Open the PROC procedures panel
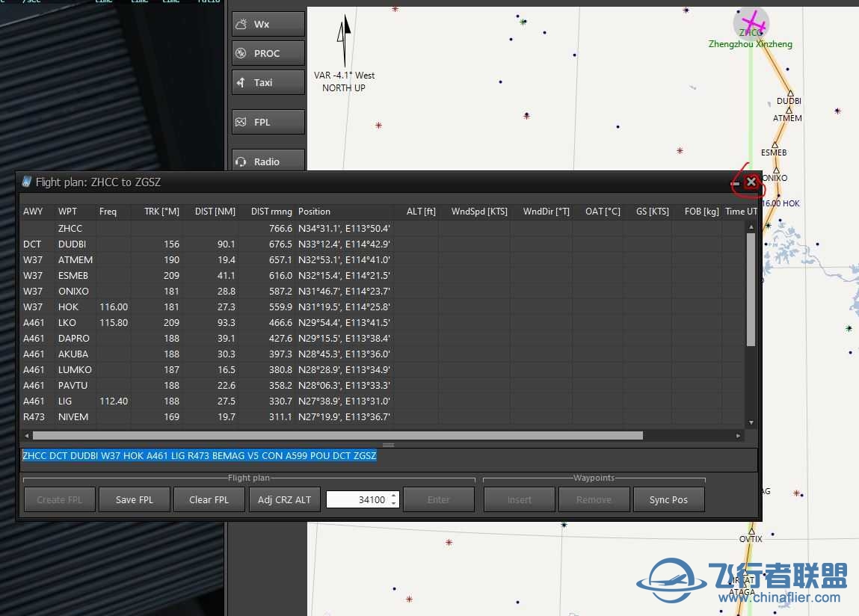The height and width of the screenshot is (616, 859). (x=268, y=52)
